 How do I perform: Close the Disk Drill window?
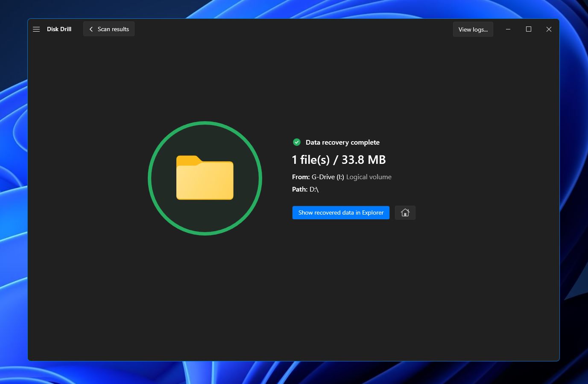pyautogui.click(x=549, y=29)
